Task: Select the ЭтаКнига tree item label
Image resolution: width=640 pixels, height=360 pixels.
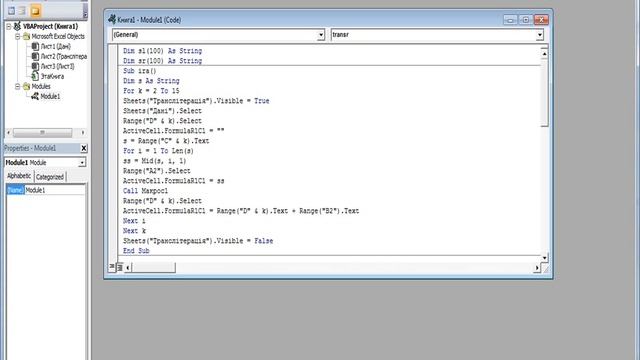Action: 52,76
